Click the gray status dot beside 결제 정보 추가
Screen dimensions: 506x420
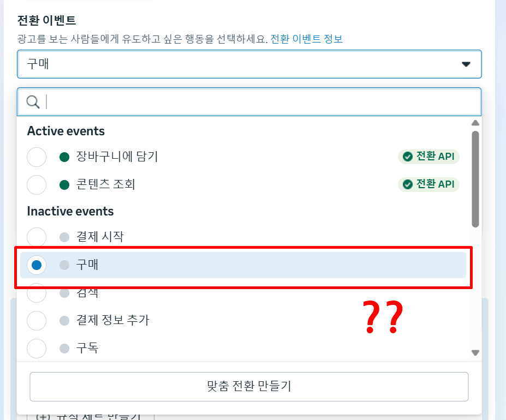[64, 321]
